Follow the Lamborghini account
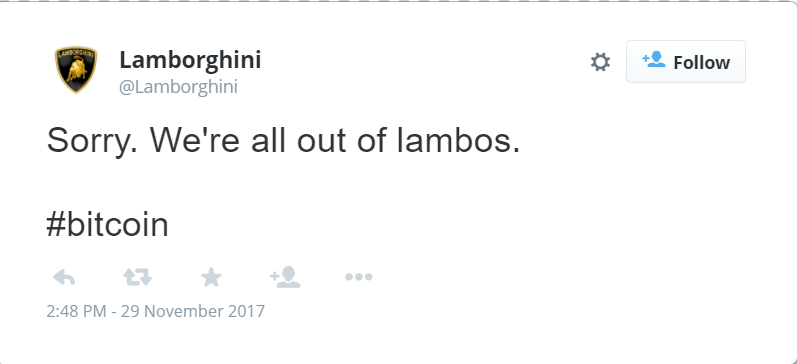 (686, 62)
